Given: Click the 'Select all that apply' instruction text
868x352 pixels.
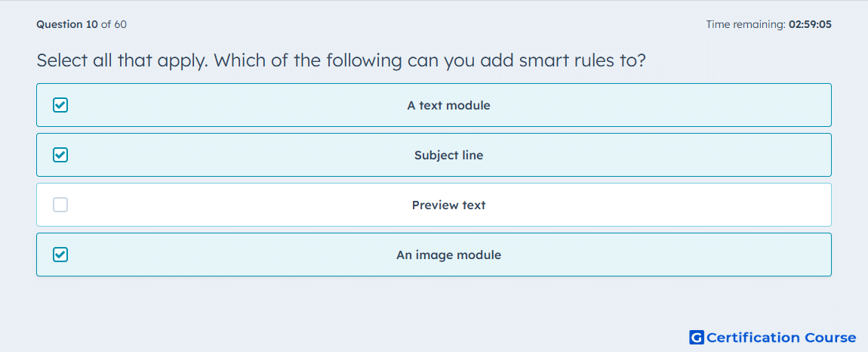Looking at the screenshot, I should tap(122, 60).
